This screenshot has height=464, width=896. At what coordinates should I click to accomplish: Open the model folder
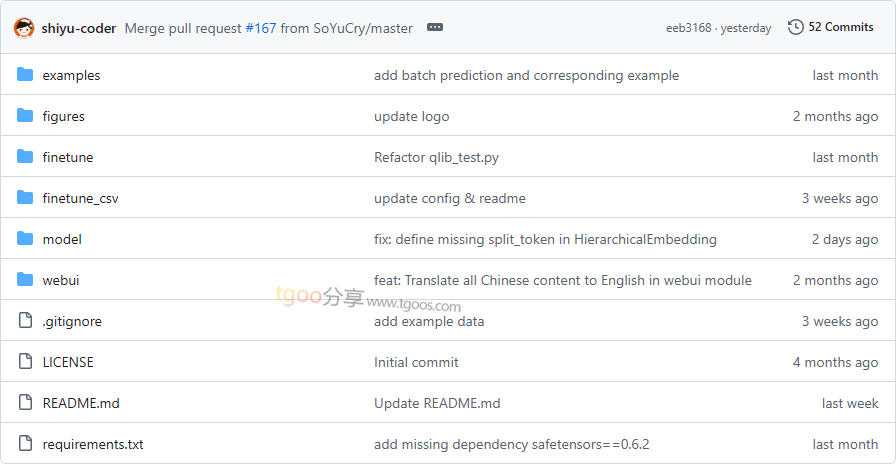click(62, 239)
